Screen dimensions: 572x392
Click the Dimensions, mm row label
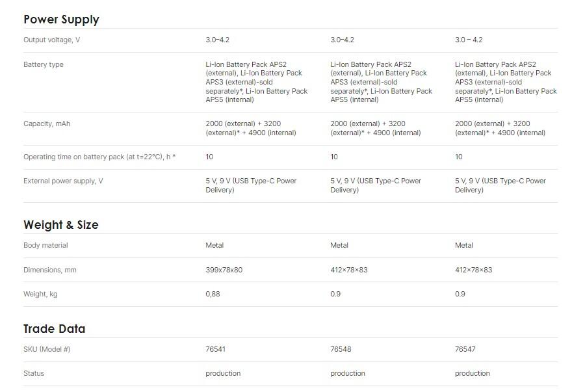tap(50, 270)
